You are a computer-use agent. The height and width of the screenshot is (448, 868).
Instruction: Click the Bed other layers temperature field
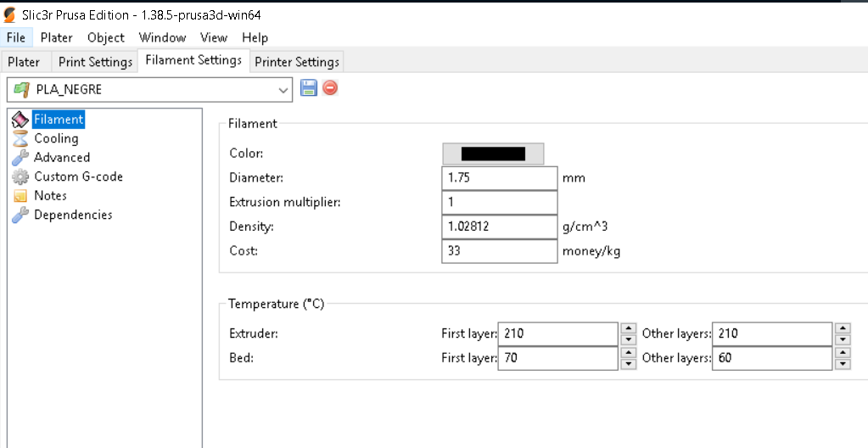click(x=772, y=358)
